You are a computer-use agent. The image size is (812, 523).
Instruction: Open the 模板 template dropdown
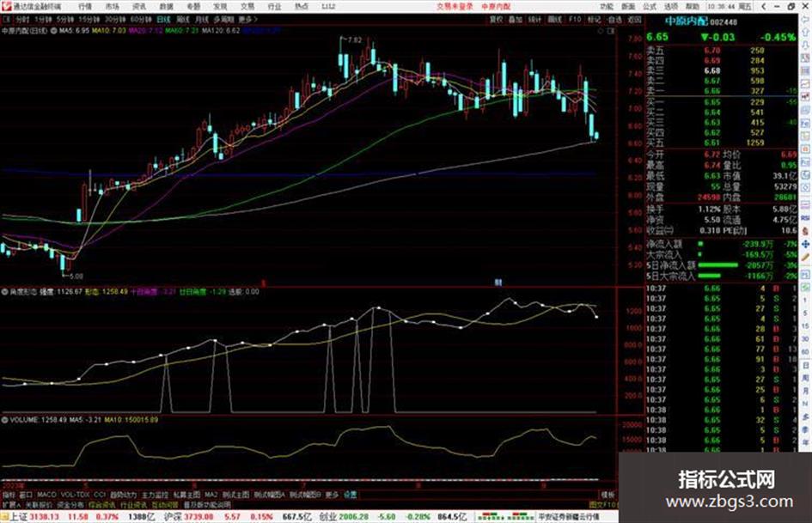(x=608, y=495)
